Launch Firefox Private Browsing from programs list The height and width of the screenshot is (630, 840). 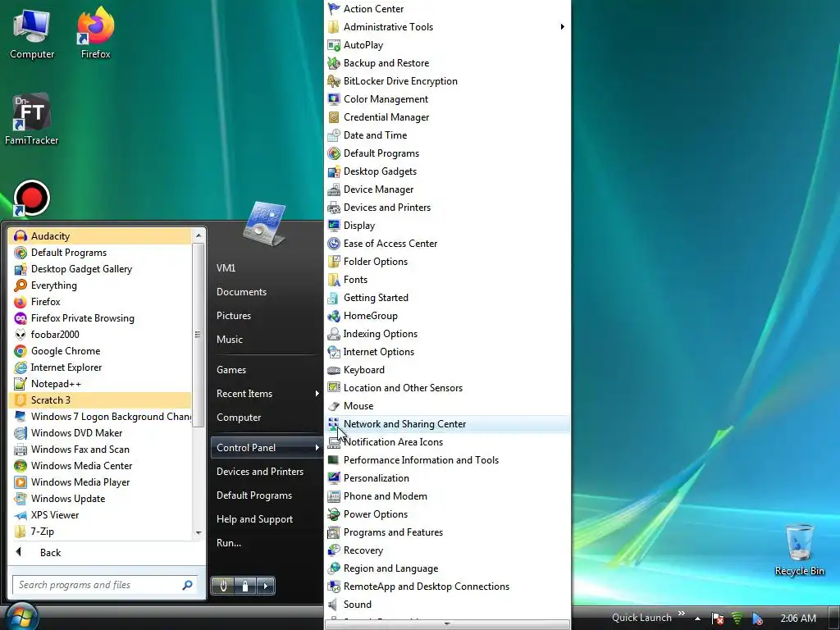click(100, 318)
